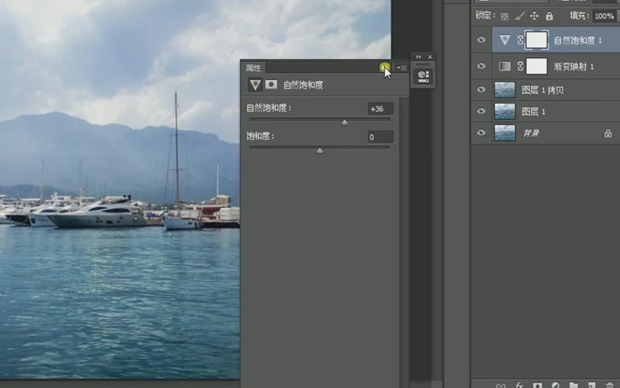620x388 pixels.
Task: Select the 背景 layer name
Action: (531, 133)
